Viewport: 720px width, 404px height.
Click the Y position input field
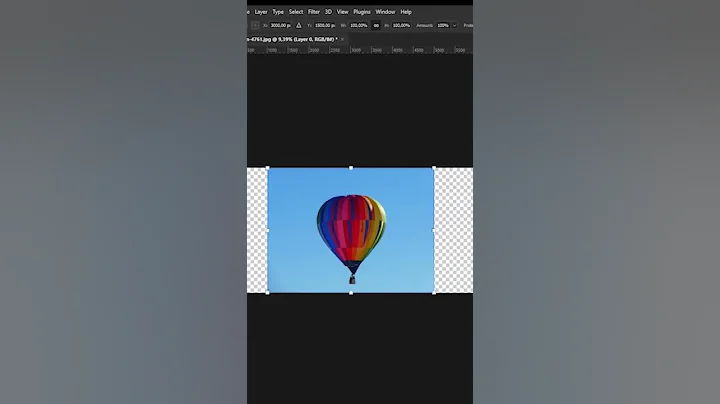pyautogui.click(x=325, y=26)
